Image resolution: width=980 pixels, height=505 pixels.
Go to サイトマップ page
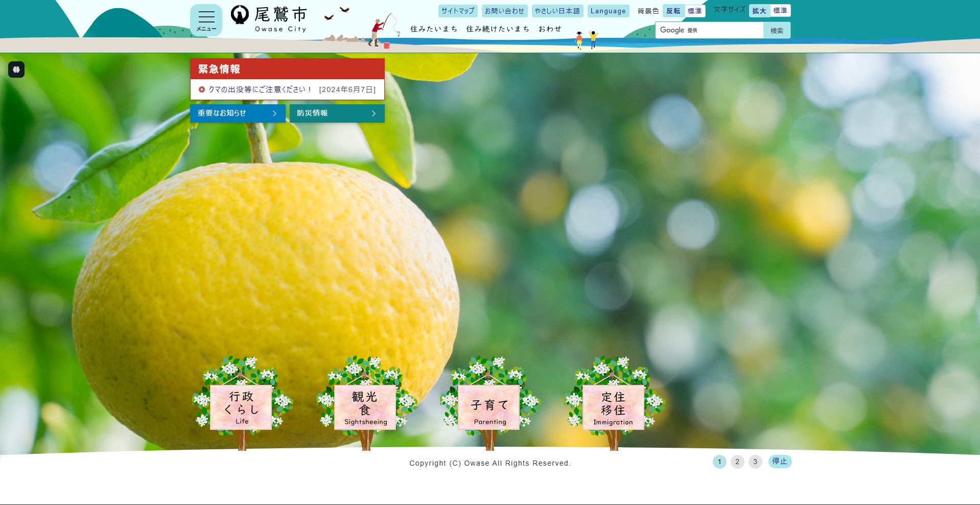pos(458,11)
